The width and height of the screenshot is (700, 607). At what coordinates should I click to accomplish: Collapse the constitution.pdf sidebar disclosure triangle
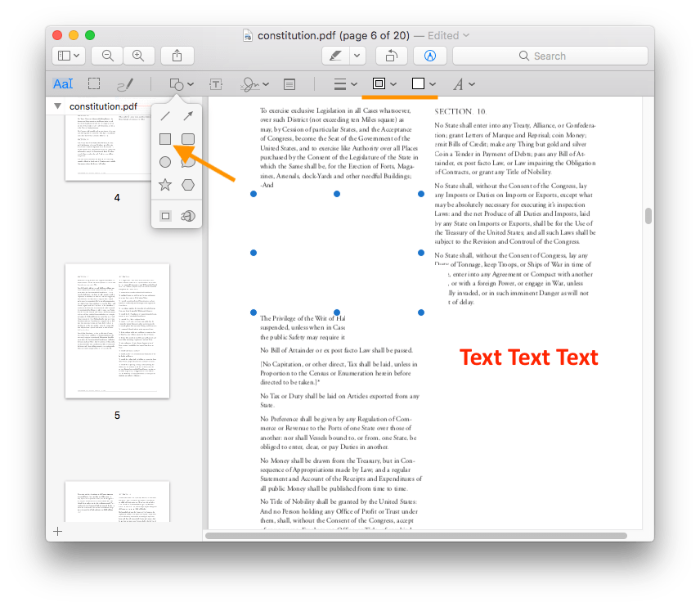click(x=57, y=106)
